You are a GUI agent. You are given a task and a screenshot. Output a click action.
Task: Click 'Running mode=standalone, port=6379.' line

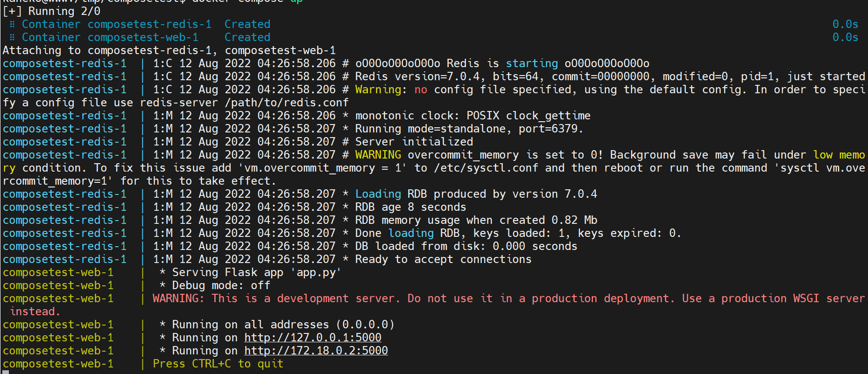(x=469, y=128)
